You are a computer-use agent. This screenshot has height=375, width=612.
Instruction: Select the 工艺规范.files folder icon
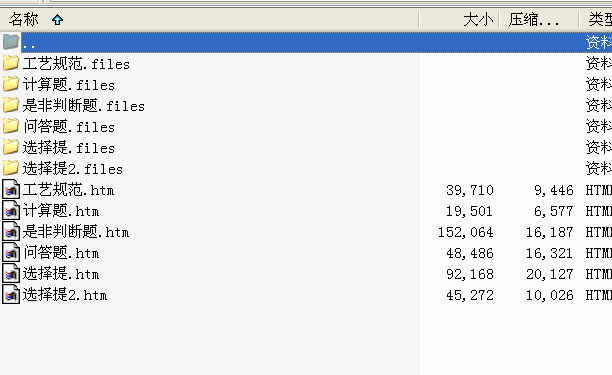[x=11, y=63]
